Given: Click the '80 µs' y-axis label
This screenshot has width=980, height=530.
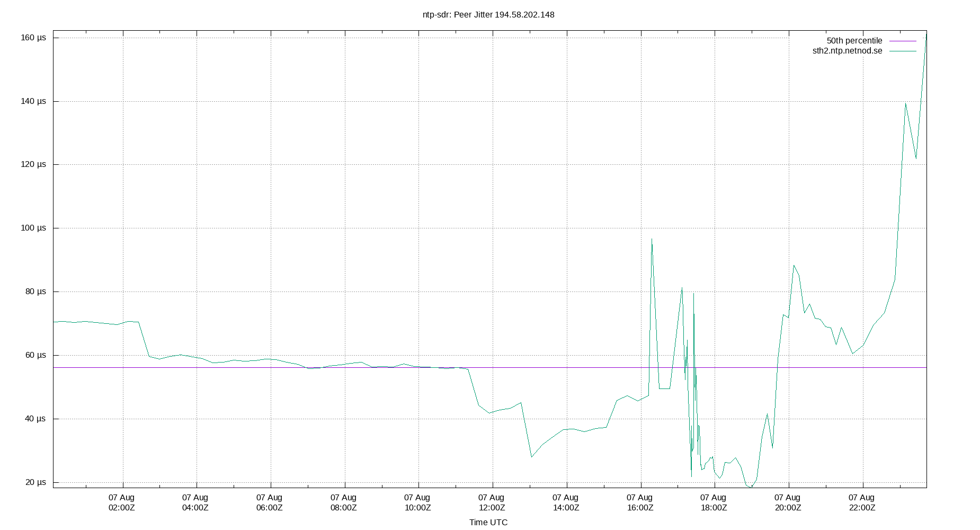Looking at the screenshot, I should (x=35, y=291).
